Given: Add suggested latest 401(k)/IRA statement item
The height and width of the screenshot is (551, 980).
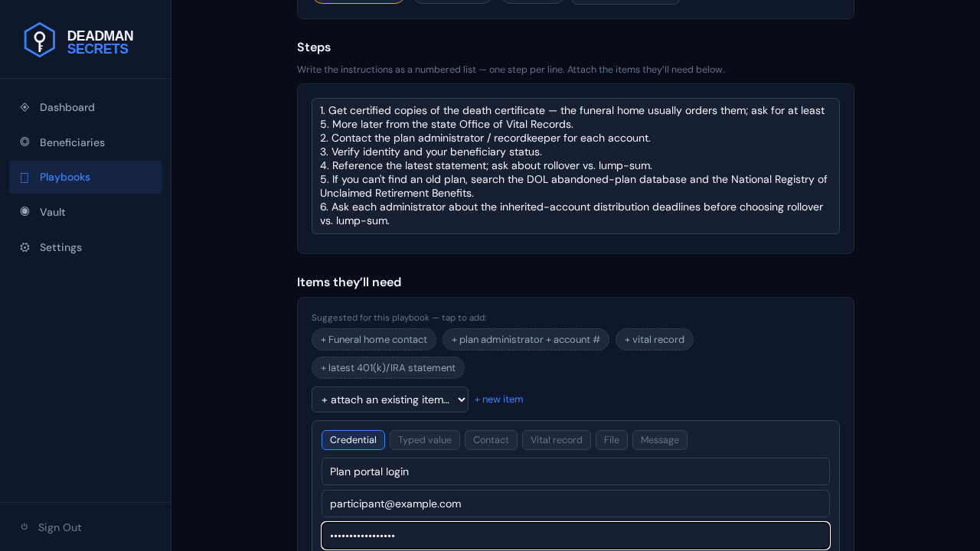Looking at the screenshot, I should click(x=388, y=368).
